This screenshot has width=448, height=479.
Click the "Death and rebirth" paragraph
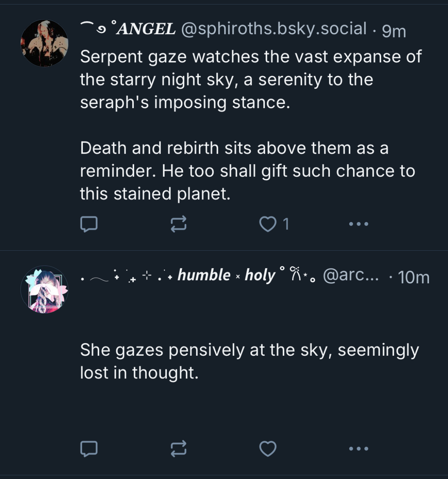point(247,171)
